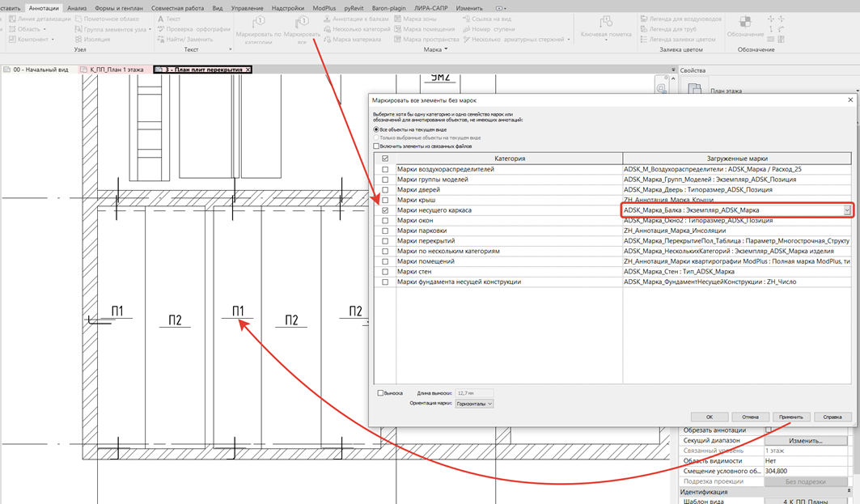Viewport: 860px width, 504px height.
Task: Click the Справка button
Action: coord(832,417)
